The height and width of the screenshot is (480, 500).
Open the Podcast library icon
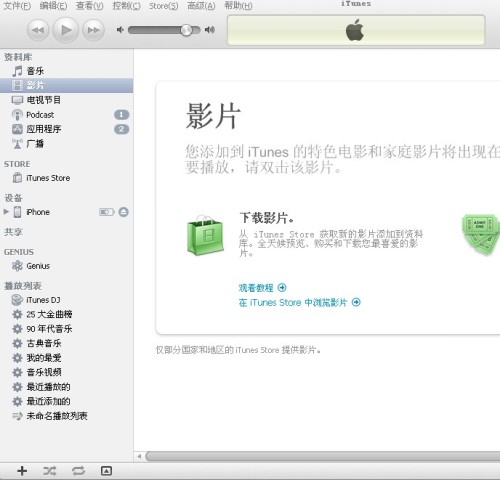(x=17, y=115)
